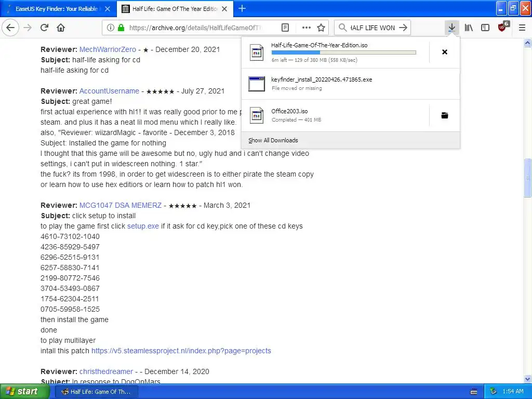Open containing folder for Office2003.iso

pos(445,115)
